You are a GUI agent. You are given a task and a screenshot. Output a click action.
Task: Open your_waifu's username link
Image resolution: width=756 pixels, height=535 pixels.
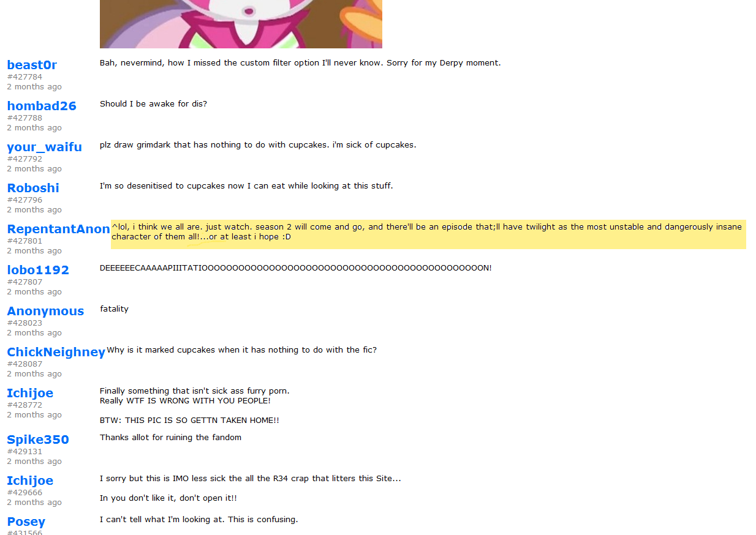coord(44,147)
